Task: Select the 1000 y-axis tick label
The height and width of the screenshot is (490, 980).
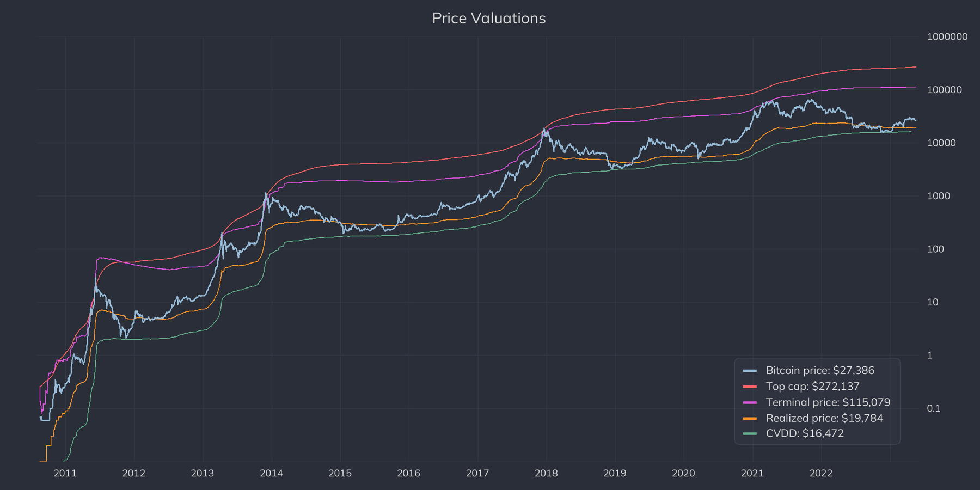Action: [x=939, y=196]
